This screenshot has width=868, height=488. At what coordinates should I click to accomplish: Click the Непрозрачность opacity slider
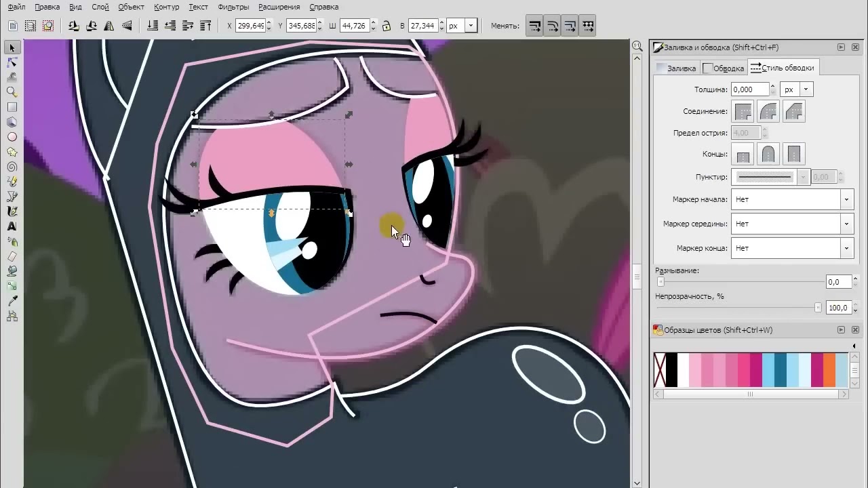(739, 307)
